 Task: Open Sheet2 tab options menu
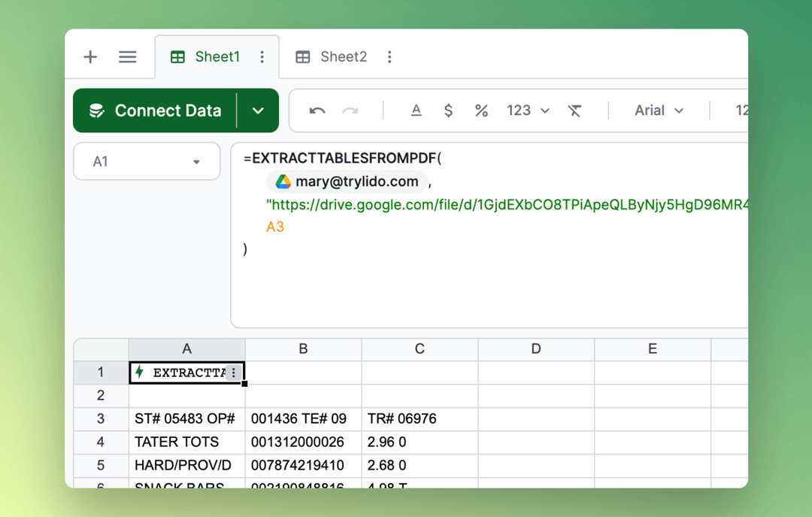click(389, 56)
